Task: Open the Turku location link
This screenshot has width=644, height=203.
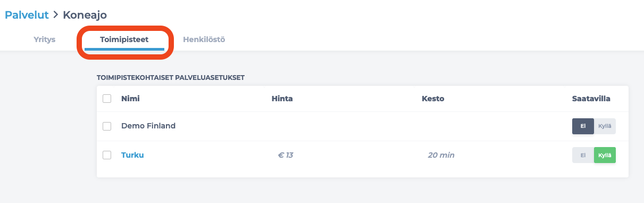Action: [x=132, y=155]
